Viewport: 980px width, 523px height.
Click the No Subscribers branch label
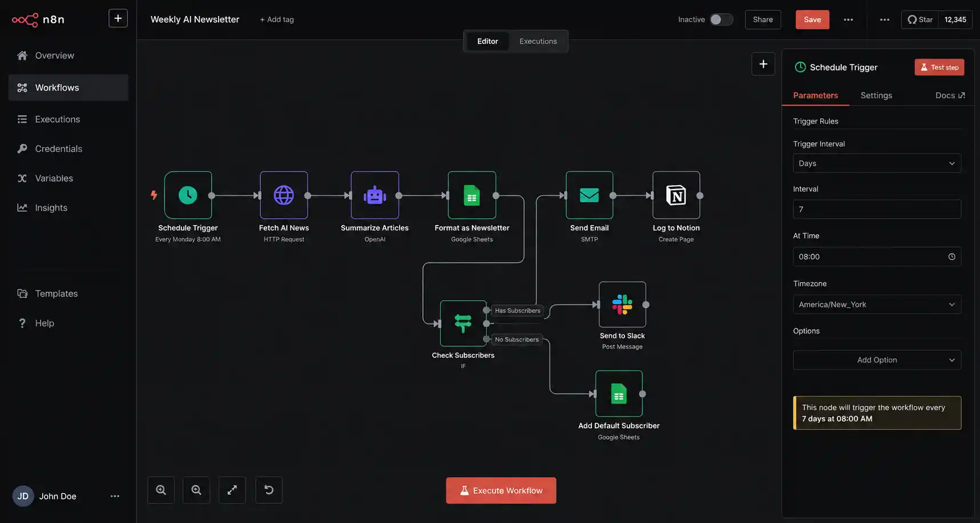pos(517,340)
